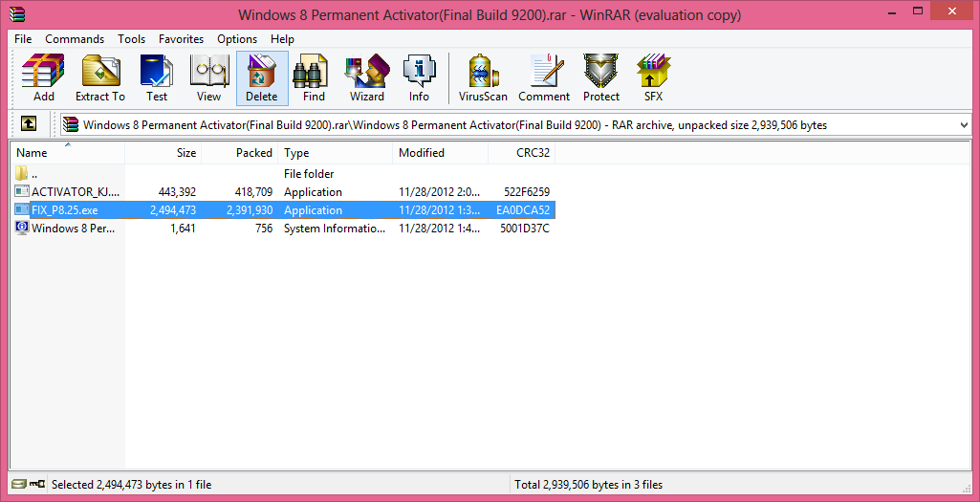Screen dimensions: 980x502
Task: Click the Protect archive icon
Action: [601, 78]
